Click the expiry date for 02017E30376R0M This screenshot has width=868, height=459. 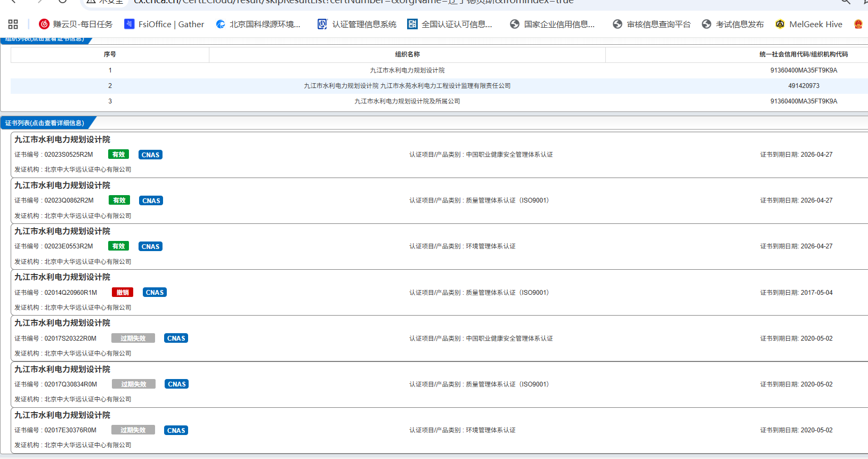tap(816, 430)
